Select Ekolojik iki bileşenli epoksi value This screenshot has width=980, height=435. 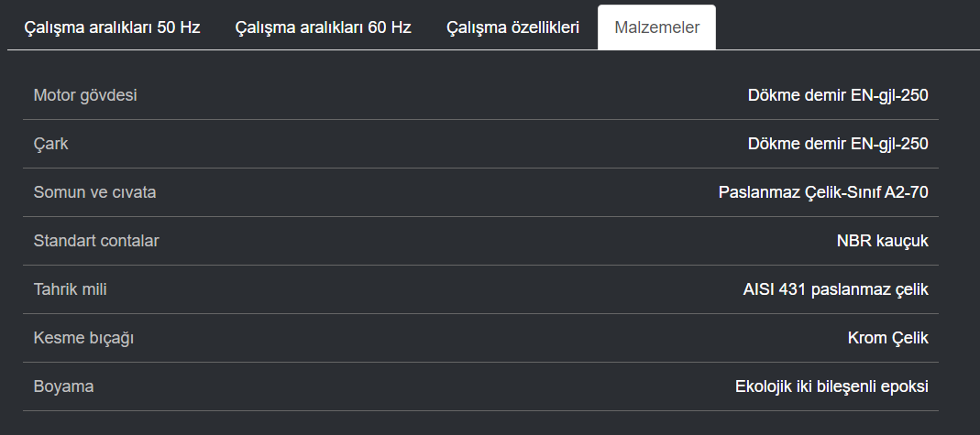pyautogui.click(x=831, y=387)
